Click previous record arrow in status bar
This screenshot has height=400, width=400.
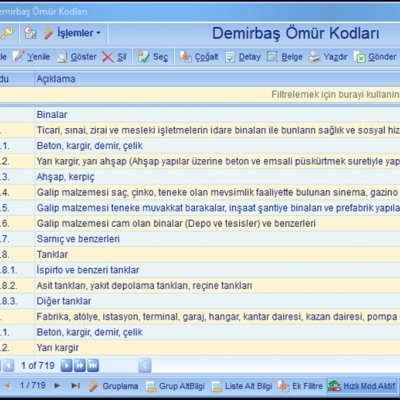click(x=7, y=386)
